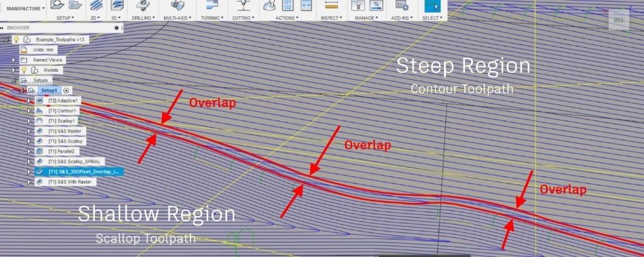644x257 pixels.
Task: Open the SETUP dropdown menu
Action: [65, 18]
